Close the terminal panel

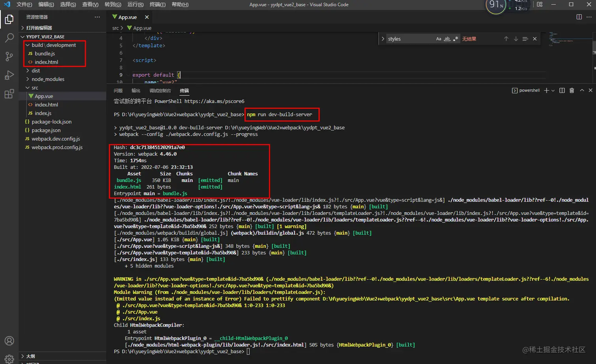pyautogui.click(x=590, y=90)
